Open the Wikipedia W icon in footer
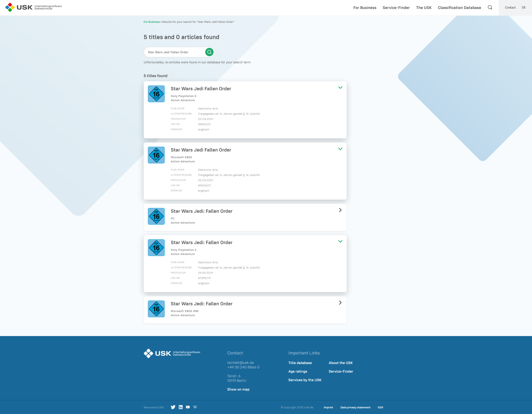The height and width of the screenshot is (414, 532). (x=195, y=407)
